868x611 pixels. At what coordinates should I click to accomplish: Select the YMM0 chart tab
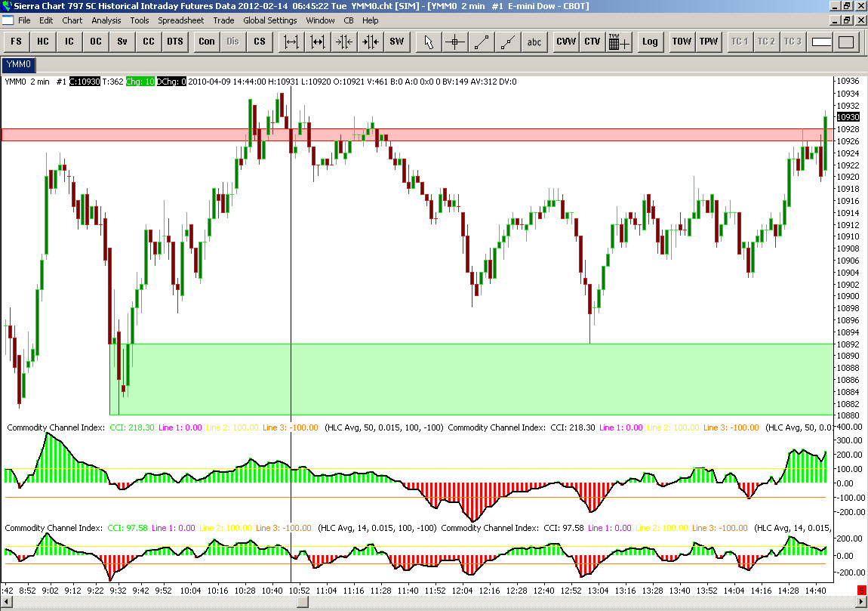point(19,64)
